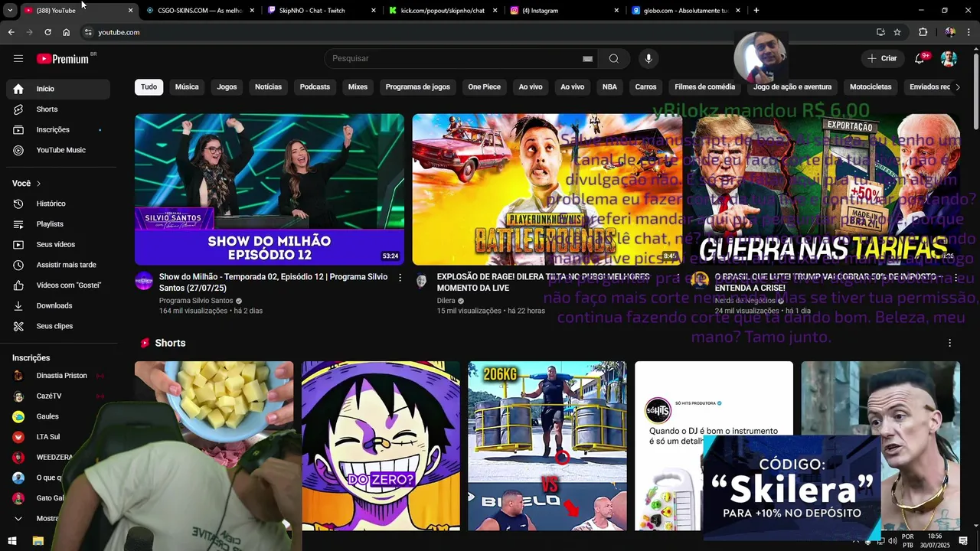Image resolution: width=980 pixels, height=551 pixels.
Task: Go to Início in sidebar
Action: [58, 89]
